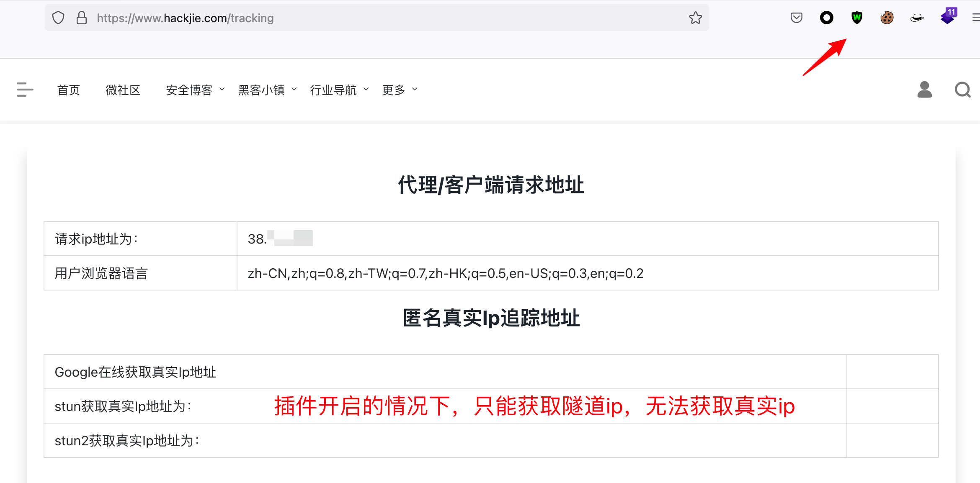This screenshot has width=980, height=483.
Task: Expand the 黑客小镇 dropdown menu
Action: coord(267,90)
